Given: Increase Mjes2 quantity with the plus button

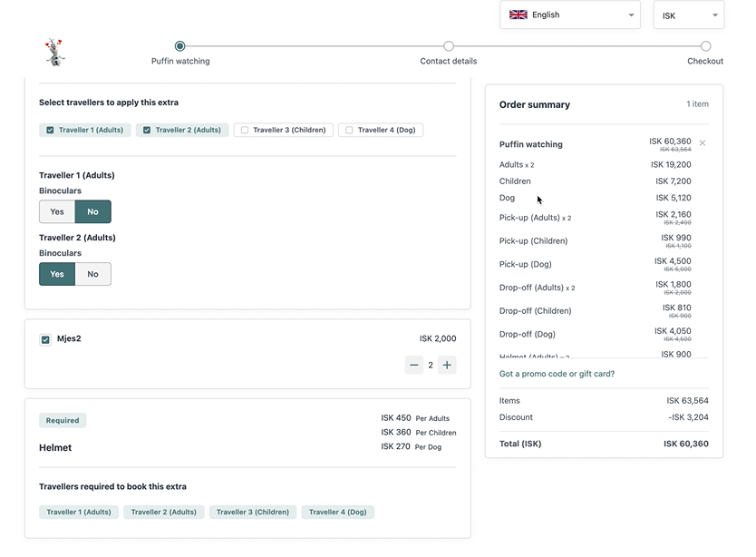Looking at the screenshot, I should point(447,365).
